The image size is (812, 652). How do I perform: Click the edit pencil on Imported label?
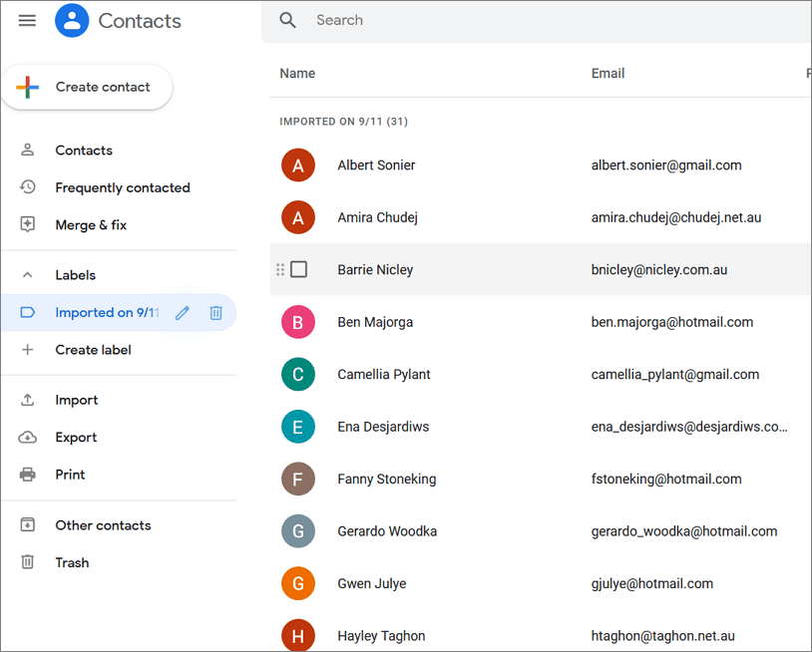point(183,312)
